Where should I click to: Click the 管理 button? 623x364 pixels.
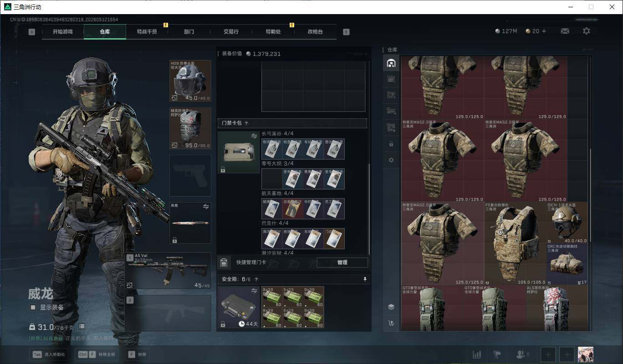342,263
